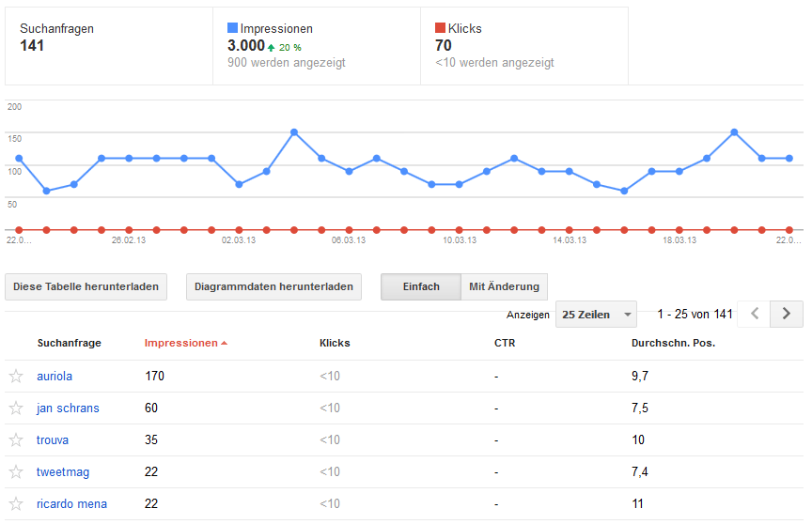812x524 pixels.
Task: Click the 26.02.13 date label on chart
Action: (129, 240)
